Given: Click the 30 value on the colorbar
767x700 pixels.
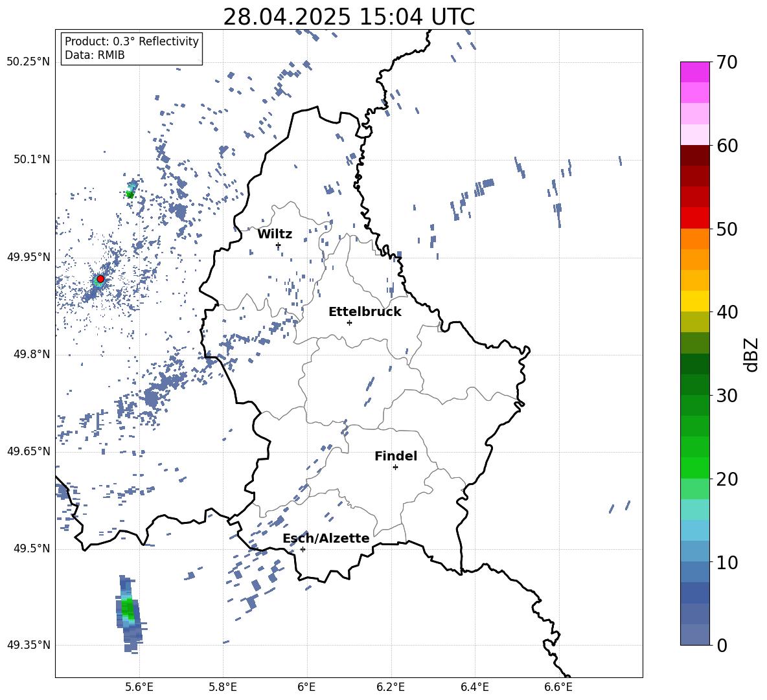Looking at the screenshot, I should click(727, 395).
